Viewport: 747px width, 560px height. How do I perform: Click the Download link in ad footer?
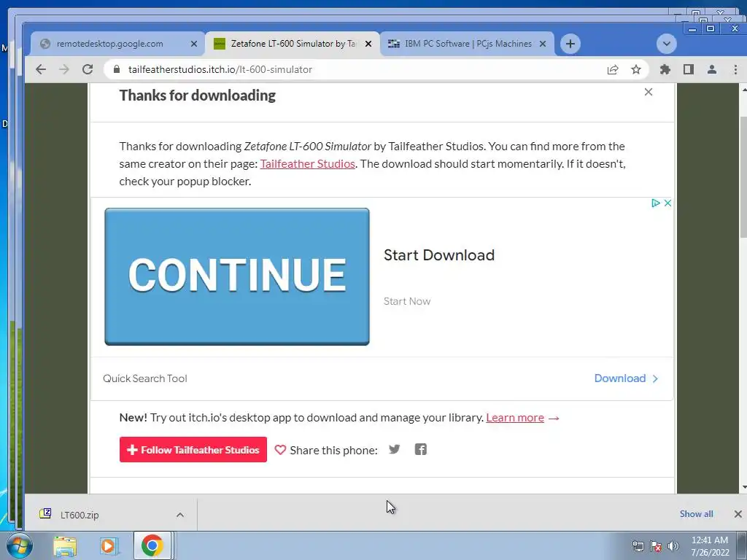(626, 378)
